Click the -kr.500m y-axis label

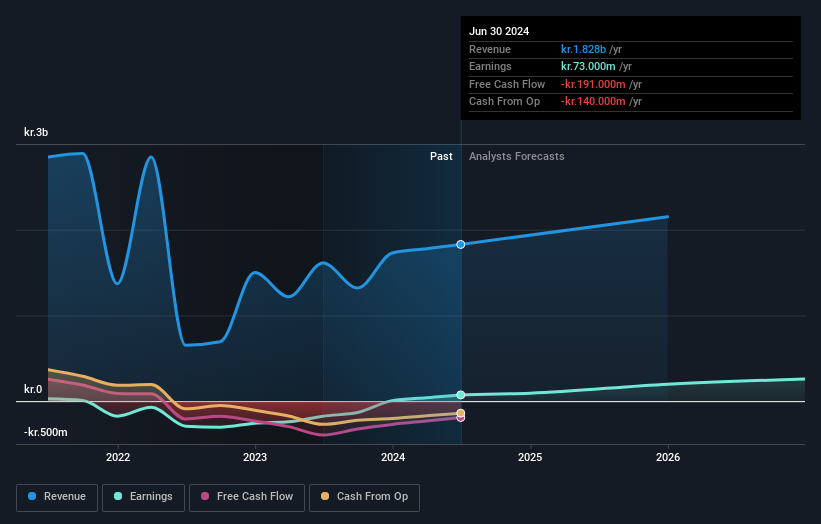tap(46, 432)
